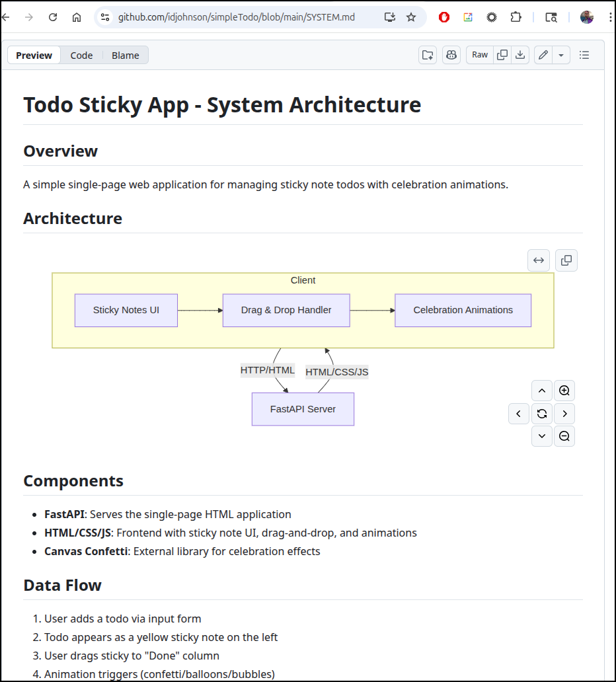The height and width of the screenshot is (682, 616).
Task: Reset the diagram view with refresh icon
Action: tap(542, 414)
